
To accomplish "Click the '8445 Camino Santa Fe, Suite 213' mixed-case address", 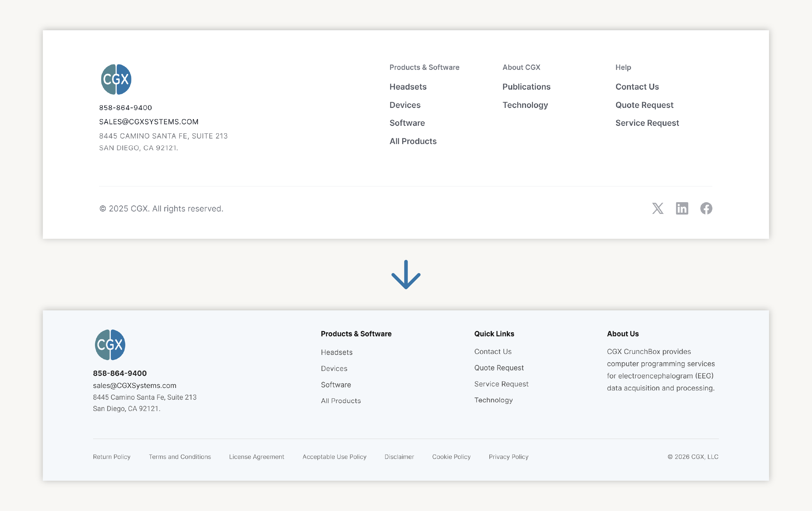I will pos(145,397).
